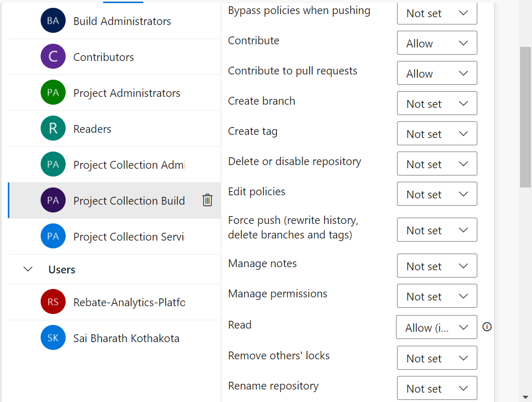Open the Manage permissions dropdown
This screenshot has height=402, width=532.
pyautogui.click(x=437, y=296)
